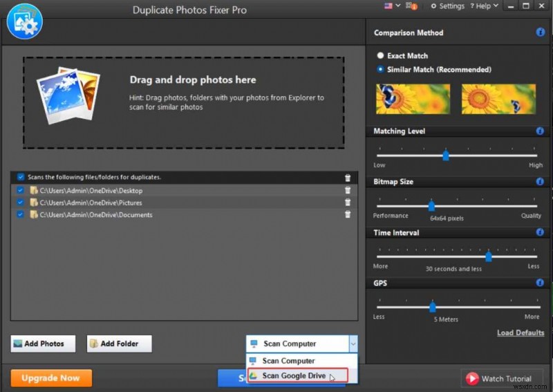Adjust the GPS slider handle
The height and width of the screenshot is (392, 553).
point(433,307)
